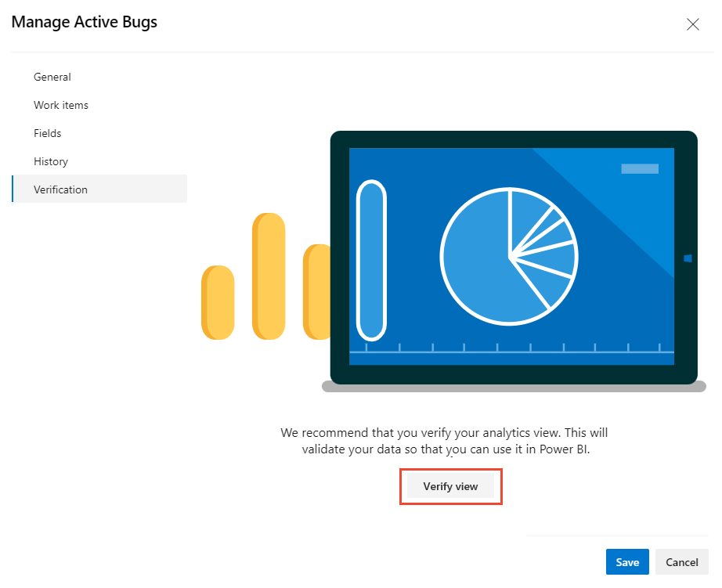Click the gray base beneath the tablet

pyautogui.click(x=514, y=388)
